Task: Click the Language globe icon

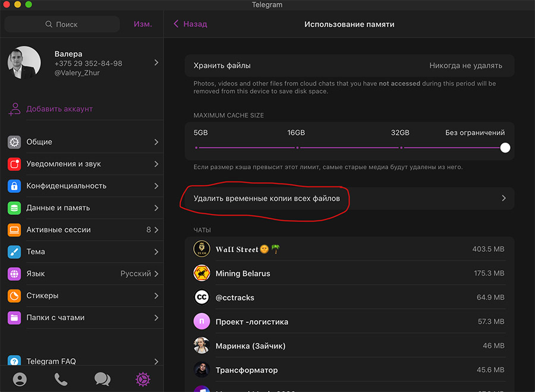Action: [14, 274]
